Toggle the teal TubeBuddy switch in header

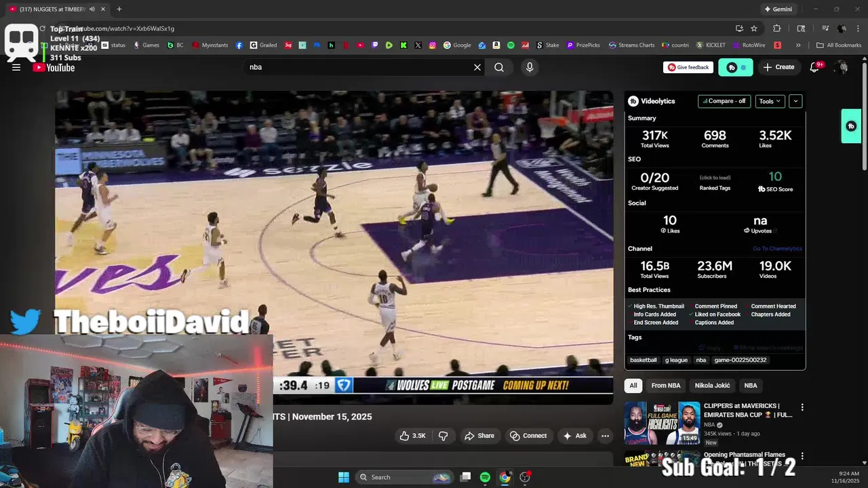pos(736,67)
